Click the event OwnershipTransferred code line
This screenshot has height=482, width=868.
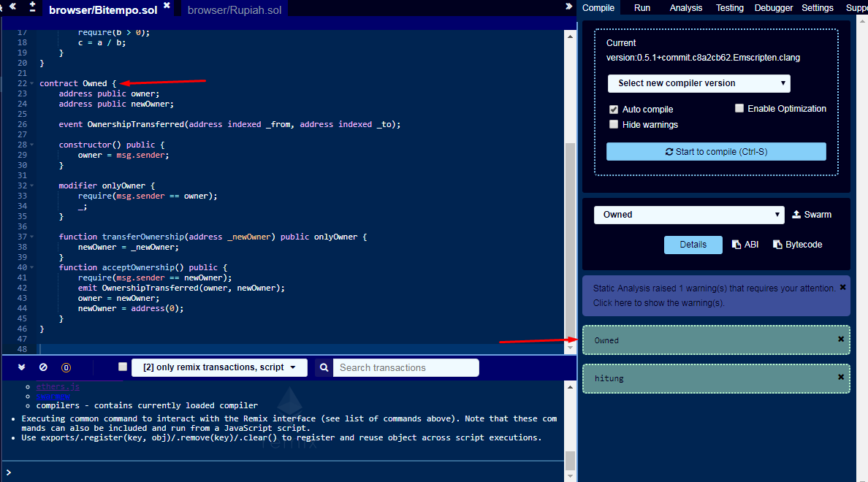click(229, 124)
